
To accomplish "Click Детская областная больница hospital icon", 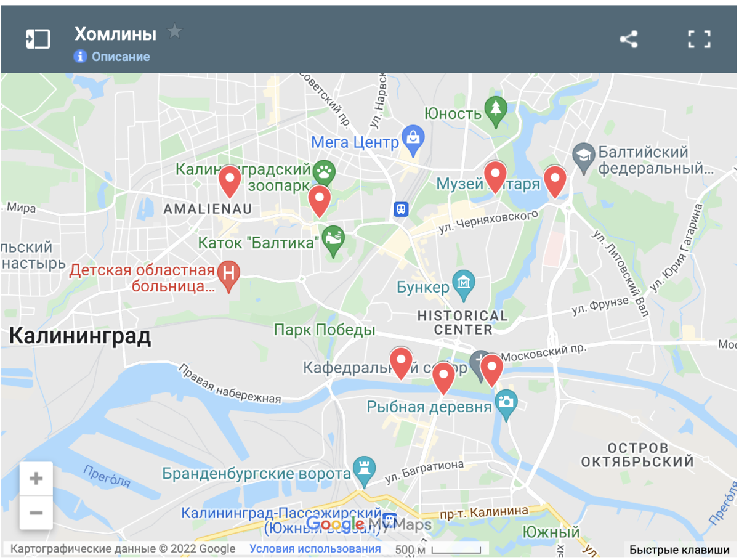I will pos(229,274).
